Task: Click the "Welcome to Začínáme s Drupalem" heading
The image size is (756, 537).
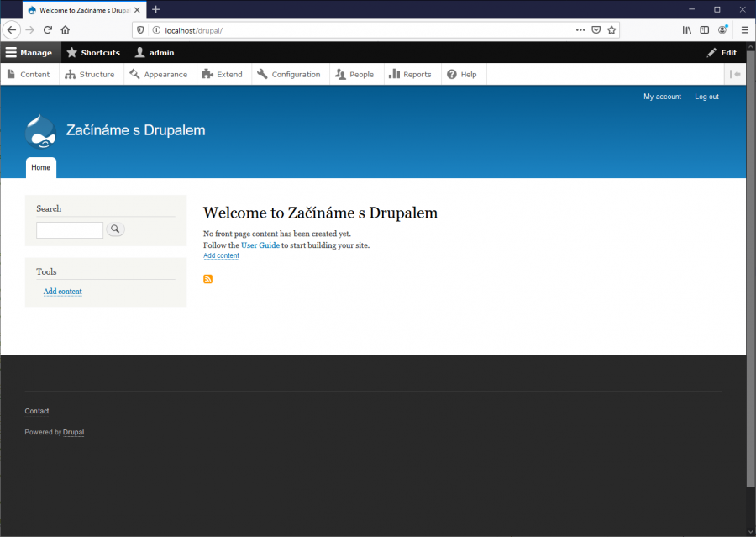Action: point(321,213)
